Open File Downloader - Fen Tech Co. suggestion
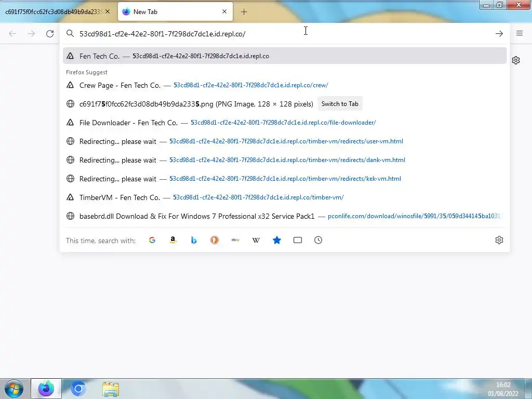The height and width of the screenshot is (399, 532). pos(285,123)
